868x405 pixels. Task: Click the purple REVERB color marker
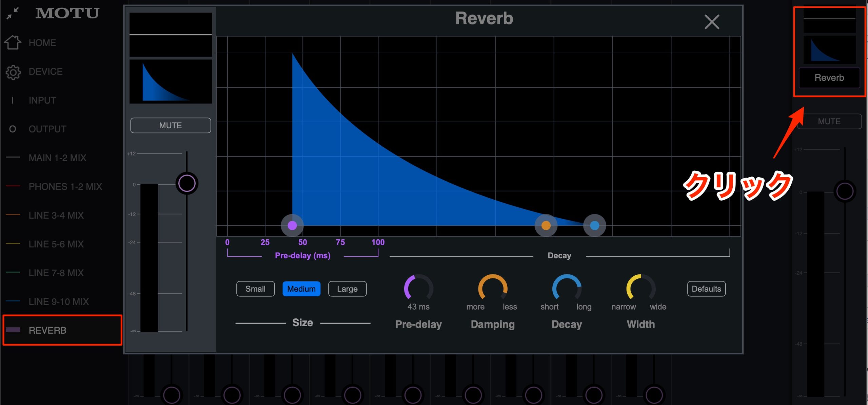pos(13,330)
